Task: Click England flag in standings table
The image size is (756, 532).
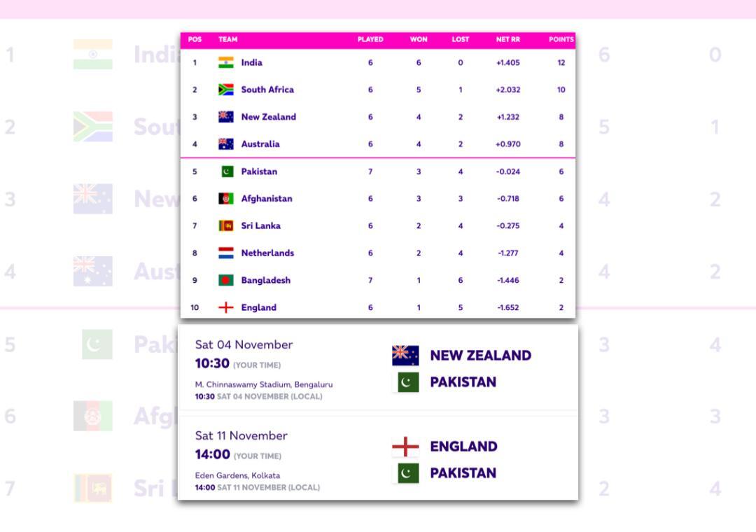Action: (225, 307)
